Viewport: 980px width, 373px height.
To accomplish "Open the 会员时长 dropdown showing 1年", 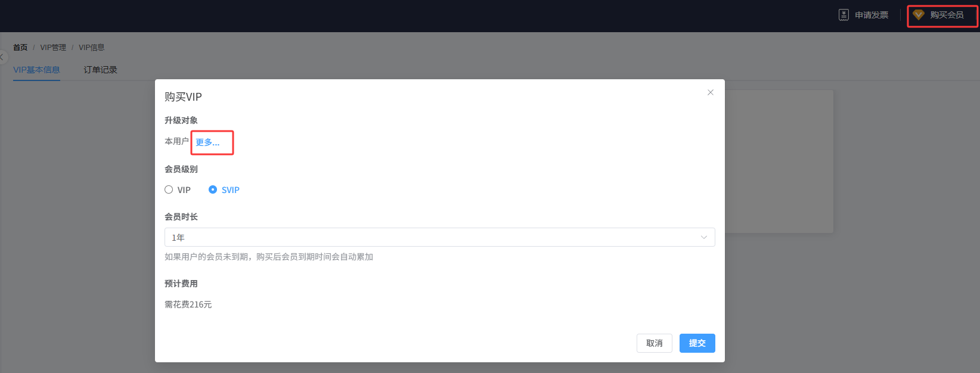I will 440,237.
